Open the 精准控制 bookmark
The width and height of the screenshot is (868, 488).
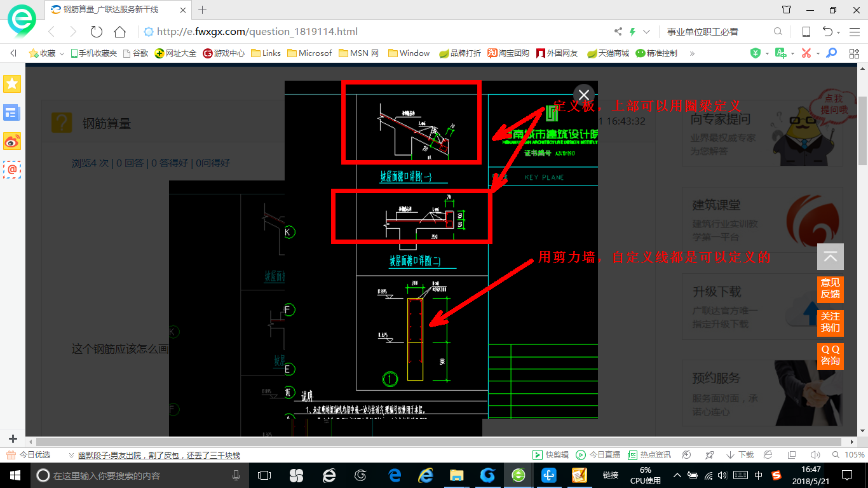coord(656,53)
